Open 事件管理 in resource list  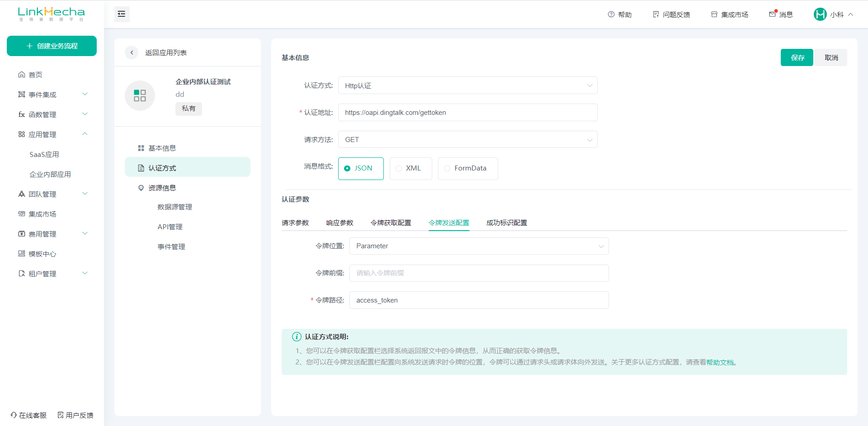click(x=171, y=247)
